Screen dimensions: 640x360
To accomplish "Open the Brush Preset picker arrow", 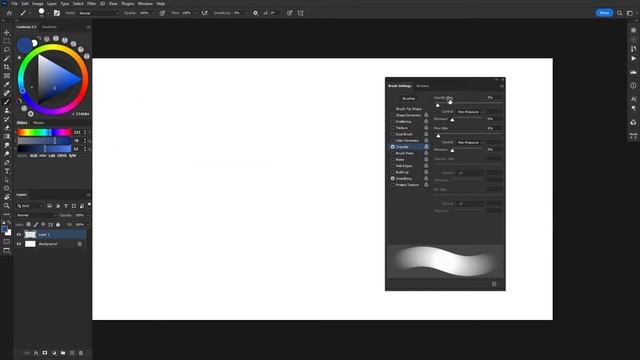I will pos(48,13).
